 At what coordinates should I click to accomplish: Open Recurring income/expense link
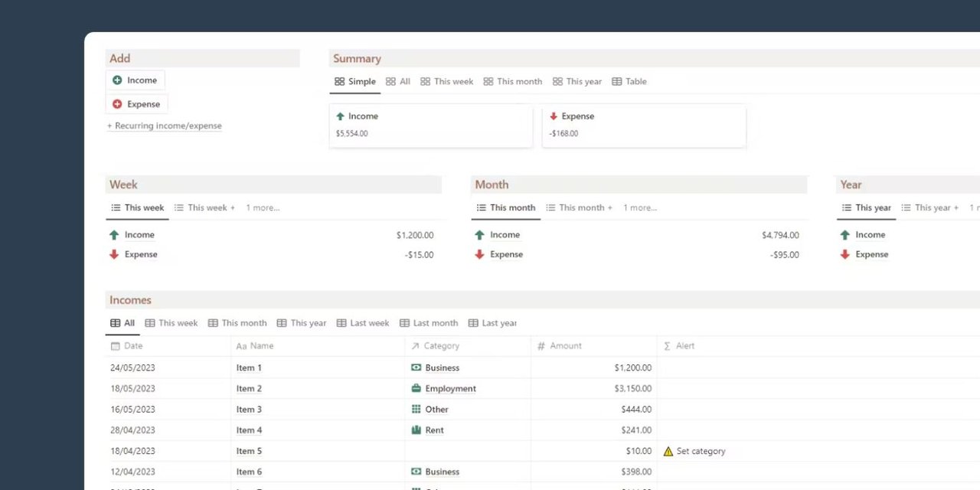(x=164, y=126)
